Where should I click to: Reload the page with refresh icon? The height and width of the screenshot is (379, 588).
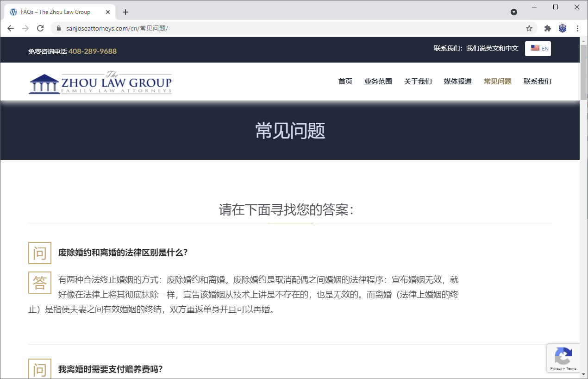(x=40, y=28)
